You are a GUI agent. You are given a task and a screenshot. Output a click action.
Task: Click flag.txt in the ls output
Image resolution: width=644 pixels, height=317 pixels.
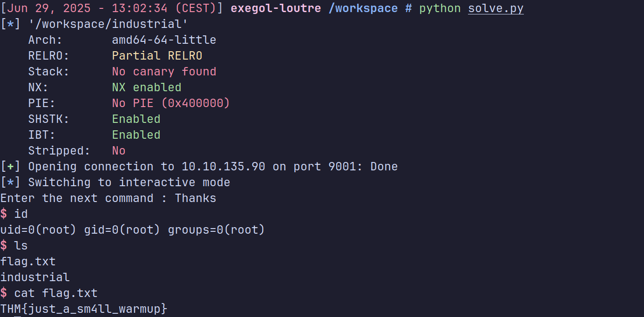[x=28, y=262]
